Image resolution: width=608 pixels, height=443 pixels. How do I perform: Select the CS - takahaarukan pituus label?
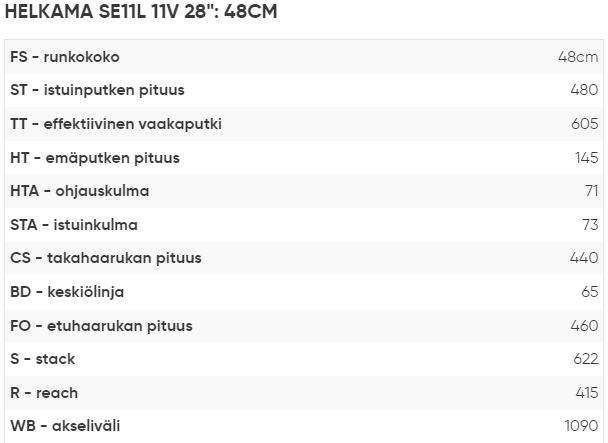tap(106, 258)
